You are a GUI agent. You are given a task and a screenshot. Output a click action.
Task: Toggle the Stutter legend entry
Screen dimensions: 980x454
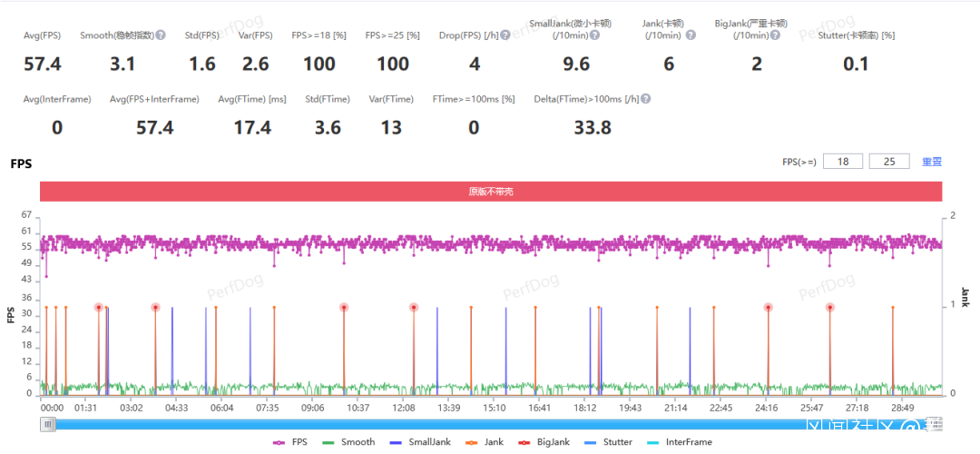pos(608,442)
